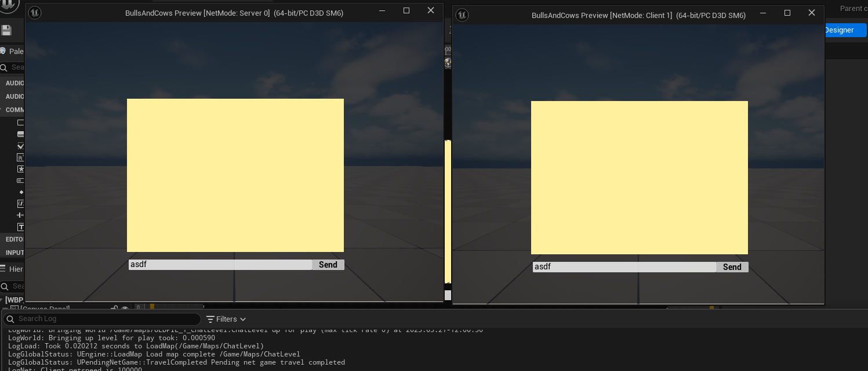Select the Rich Text Block icon in the Palette
This screenshot has width=868, height=371.
click(21, 204)
